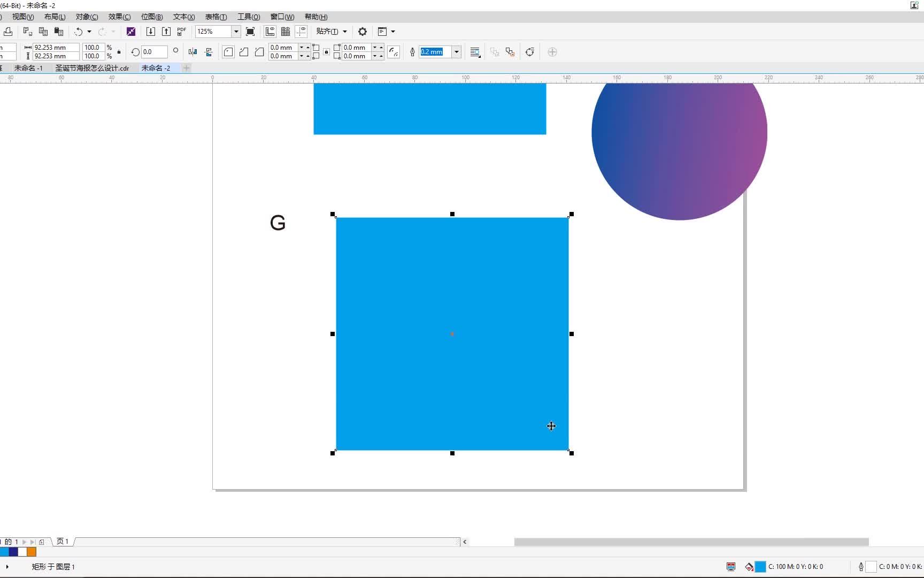
Task: Click the To Back of Layer icon
Action: [x=510, y=52]
